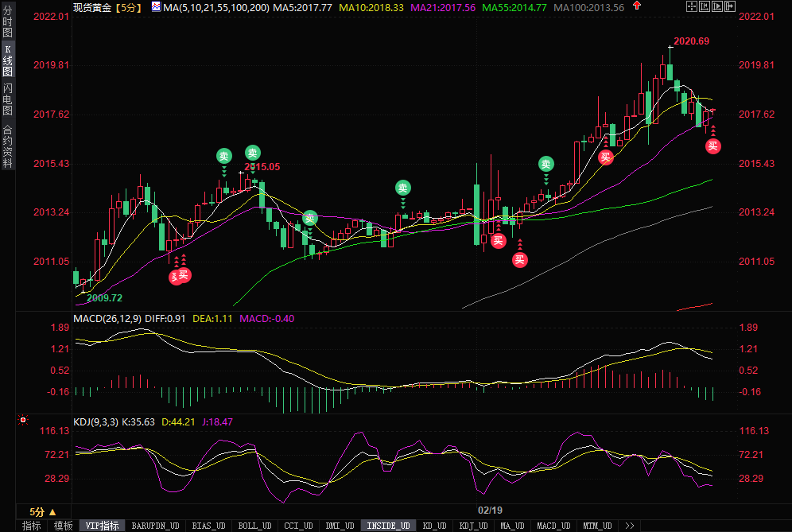Click the green 卖 marker beside 2015.05 label
This screenshot has height=532, width=792.
(252, 153)
